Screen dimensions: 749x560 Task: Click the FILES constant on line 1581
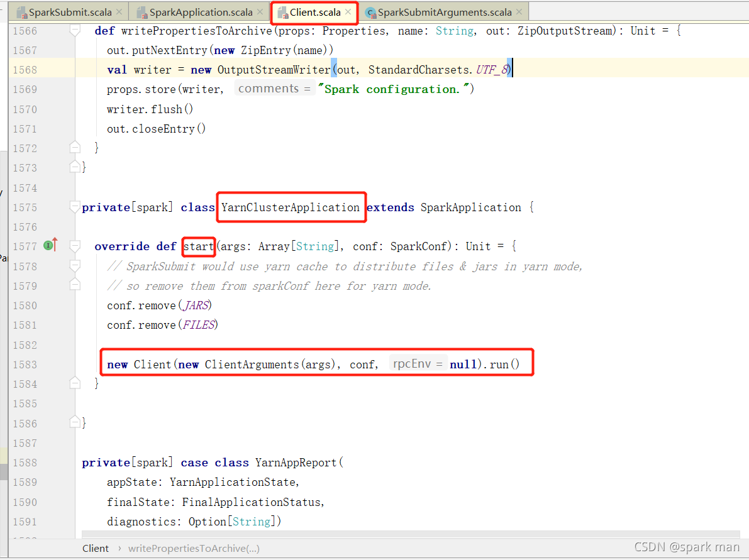(199, 325)
